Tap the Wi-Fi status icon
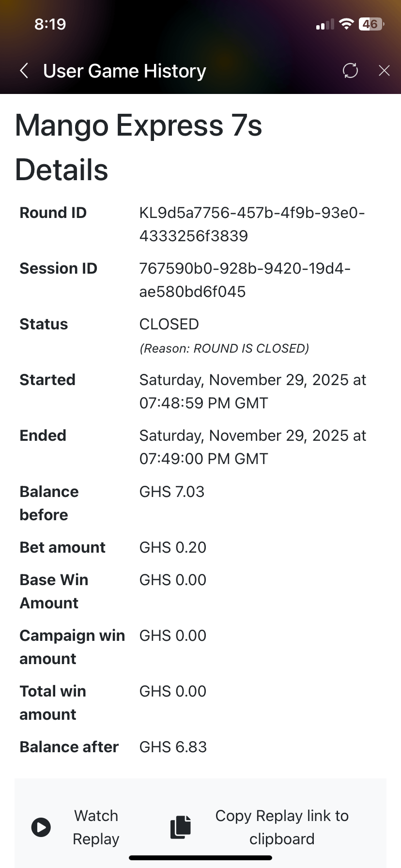401x868 pixels. coord(346,24)
